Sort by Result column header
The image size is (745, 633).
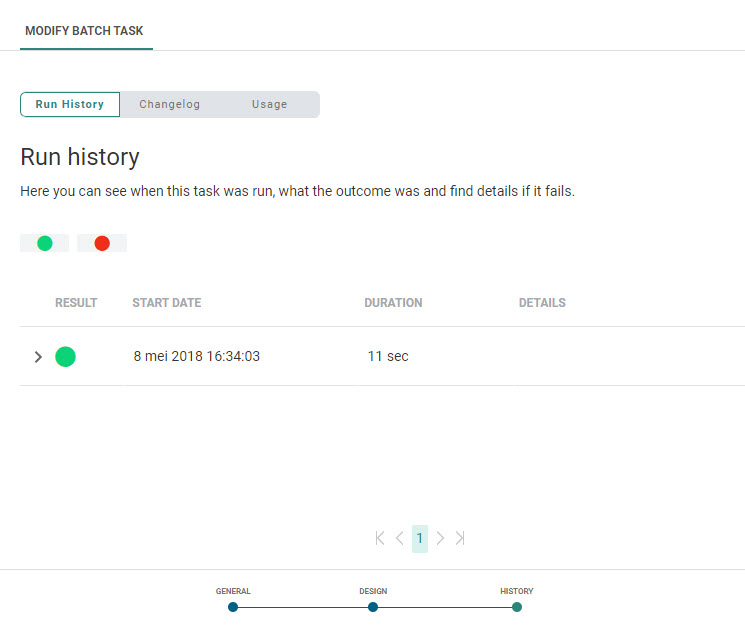(x=76, y=303)
